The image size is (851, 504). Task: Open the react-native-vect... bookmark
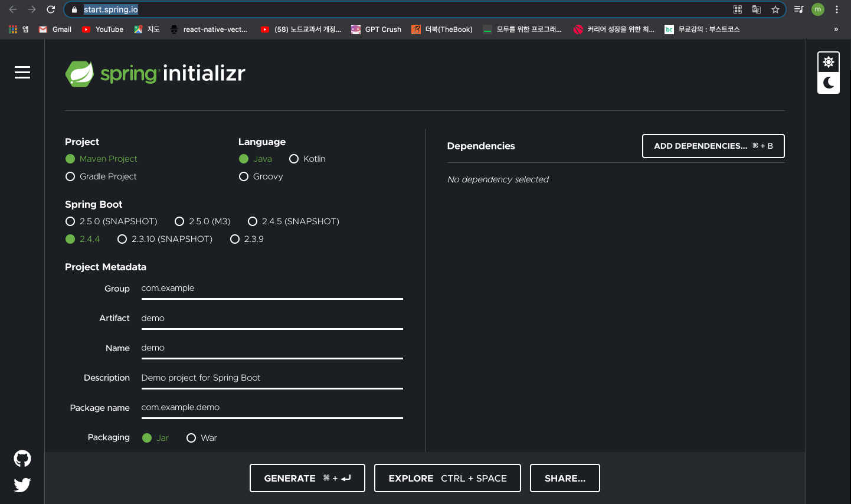click(x=208, y=29)
